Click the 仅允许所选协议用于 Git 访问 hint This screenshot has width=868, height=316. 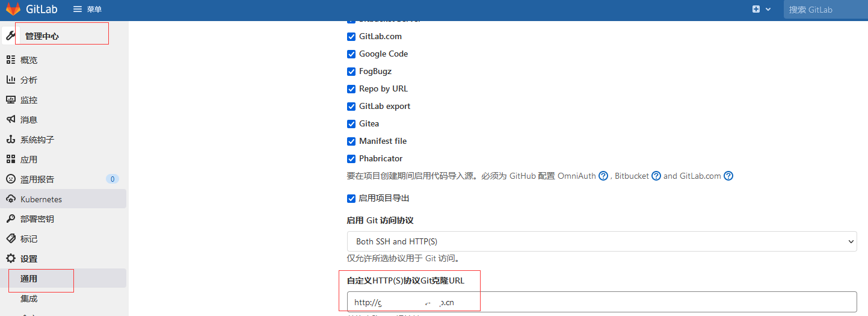[403, 258]
